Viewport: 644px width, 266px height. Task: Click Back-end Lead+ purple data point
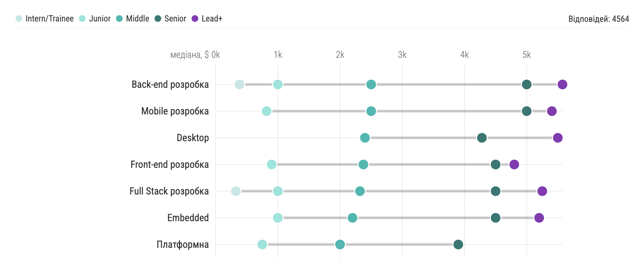pyautogui.click(x=562, y=84)
